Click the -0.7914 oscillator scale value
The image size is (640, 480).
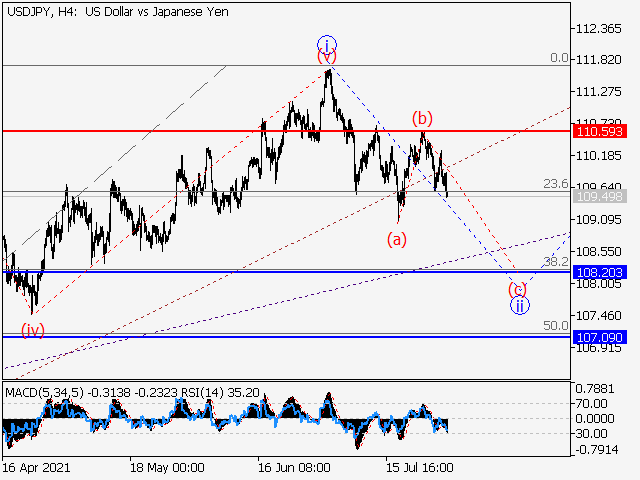click(x=598, y=450)
